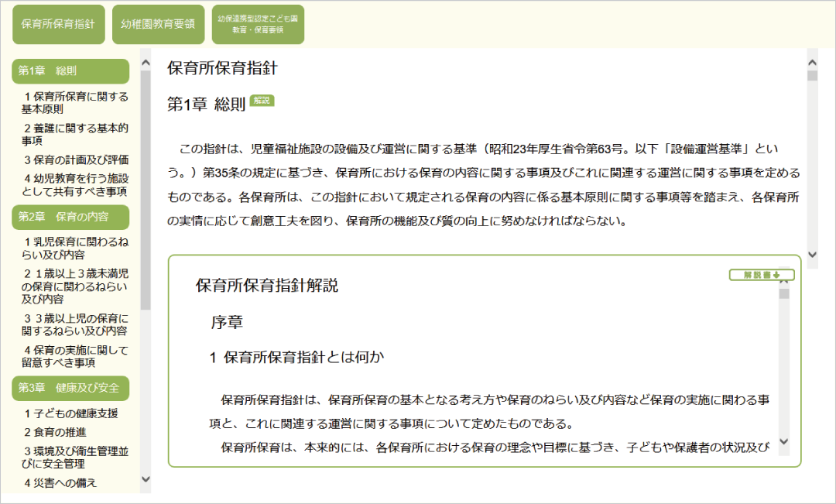Image resolution: width=836 pixels, height=504 pixels.
Task: Click the 保育所保育指針解説 heading
Action: [266, 286]
